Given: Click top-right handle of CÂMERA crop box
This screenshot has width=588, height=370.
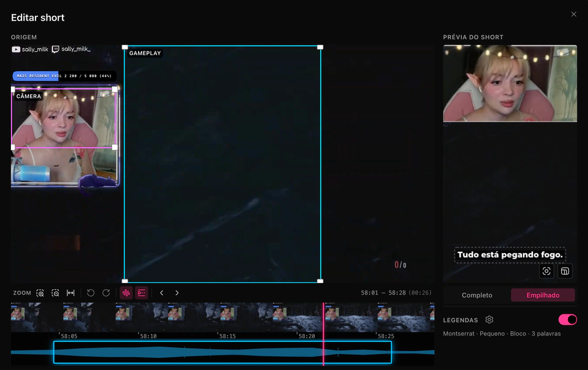Looking at the screenshot, I should (115, 89).
